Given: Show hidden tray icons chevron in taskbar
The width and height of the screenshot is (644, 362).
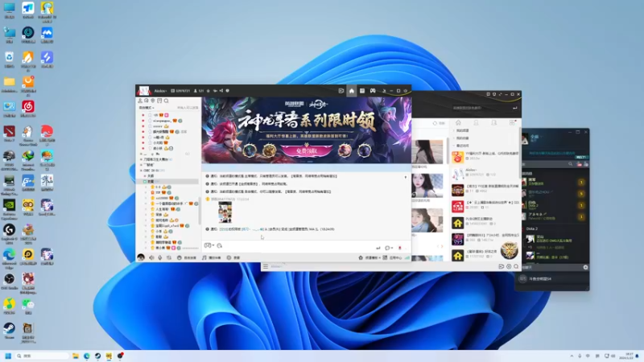Looking at the screenshot, I should (x=572, y=356).
